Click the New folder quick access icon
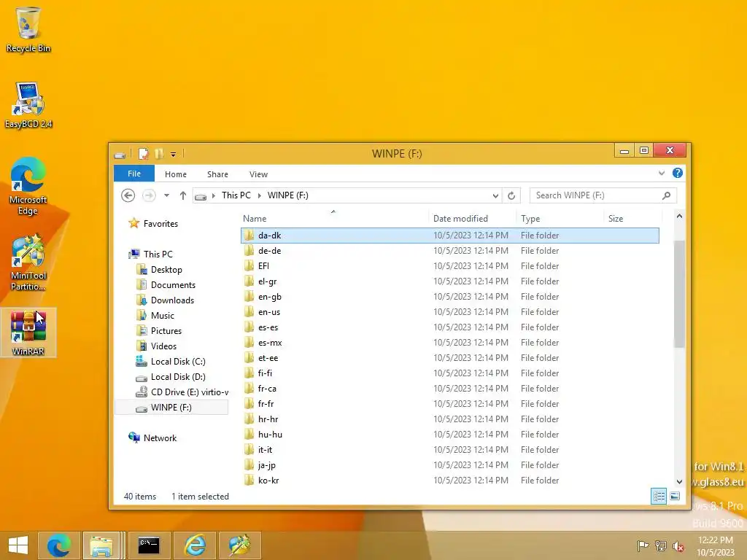 [159, 154]
